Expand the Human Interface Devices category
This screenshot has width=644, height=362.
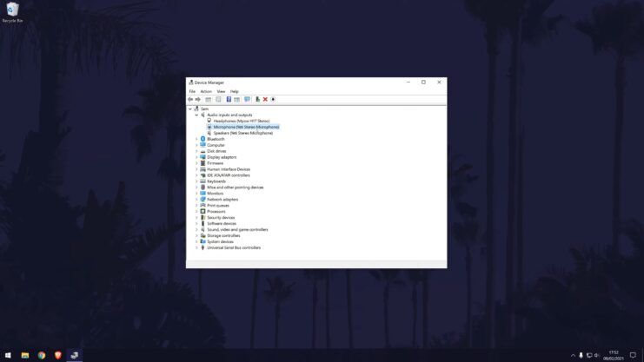pyautogui.click(x=196, y=169)
